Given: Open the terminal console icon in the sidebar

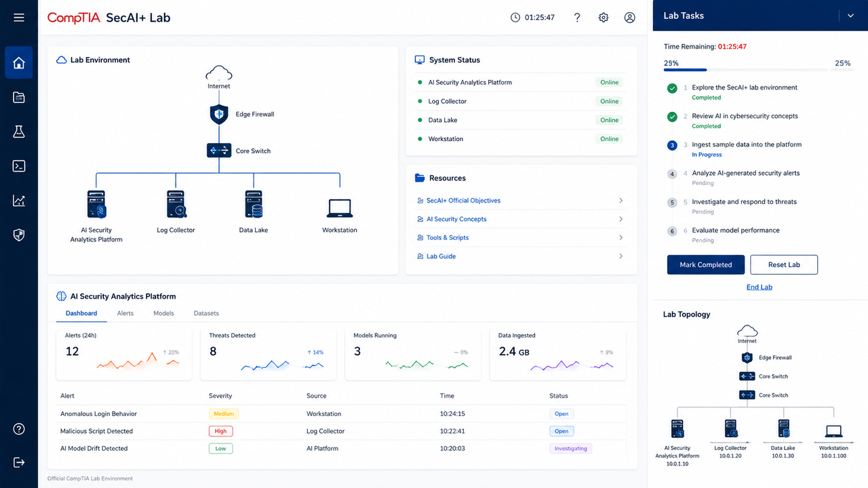Looking at the screenshot, I should pos(19,166).
